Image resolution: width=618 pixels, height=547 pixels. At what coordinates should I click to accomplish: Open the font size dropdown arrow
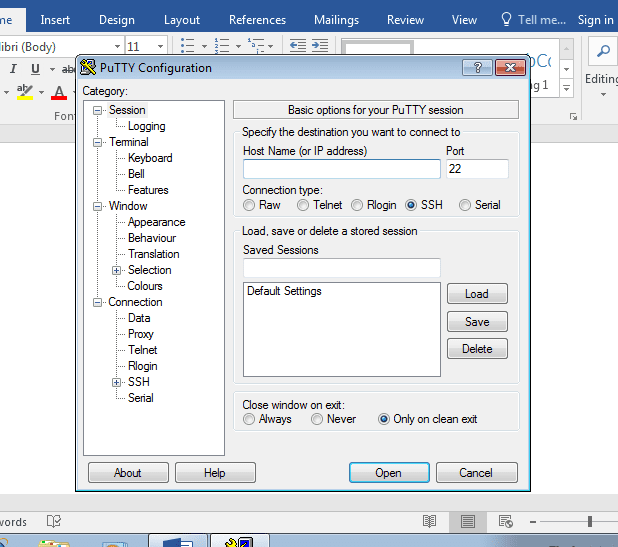(x=160, y=47)
